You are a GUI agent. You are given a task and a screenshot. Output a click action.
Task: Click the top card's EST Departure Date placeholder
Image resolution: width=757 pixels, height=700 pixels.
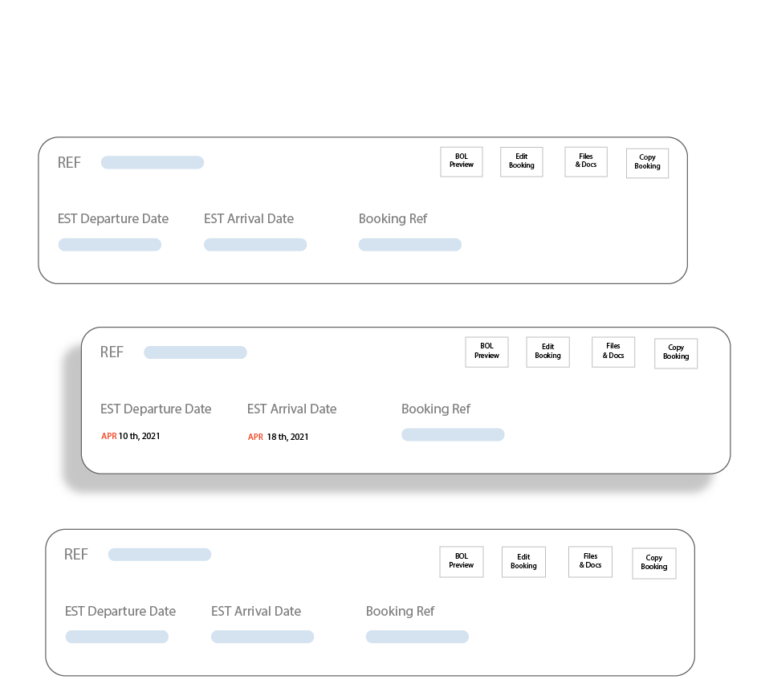point(110,245)
